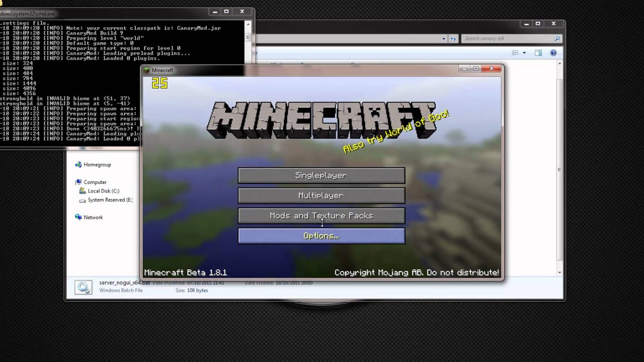Minimize the cmd.exe console window
Image resolution: width=644 pixels, height=362 pixels.
click(215, 11)
